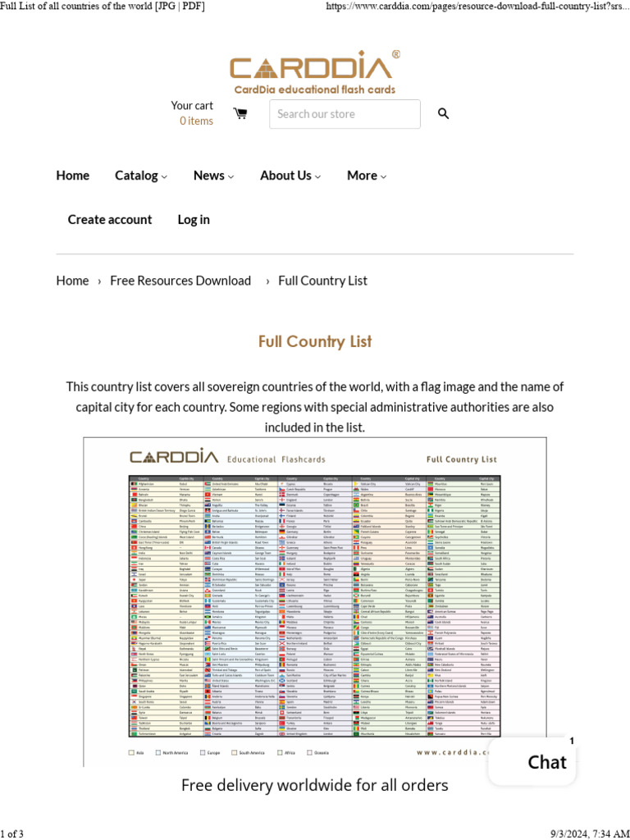
Task: Open the Home menu item
Action: 73,176
